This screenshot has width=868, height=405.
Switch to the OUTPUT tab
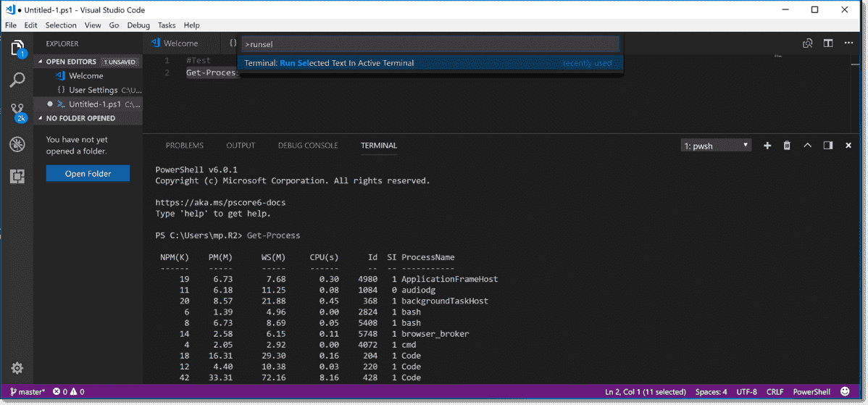pyautogui.click(x=241, y=146)
